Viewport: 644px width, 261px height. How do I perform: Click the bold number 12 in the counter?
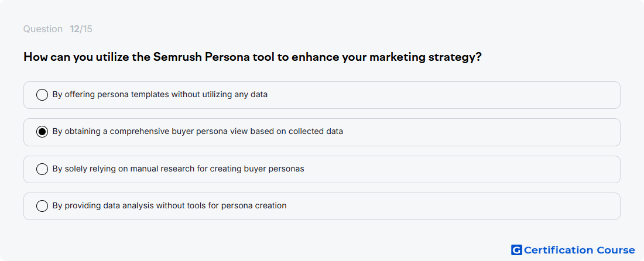74,29
